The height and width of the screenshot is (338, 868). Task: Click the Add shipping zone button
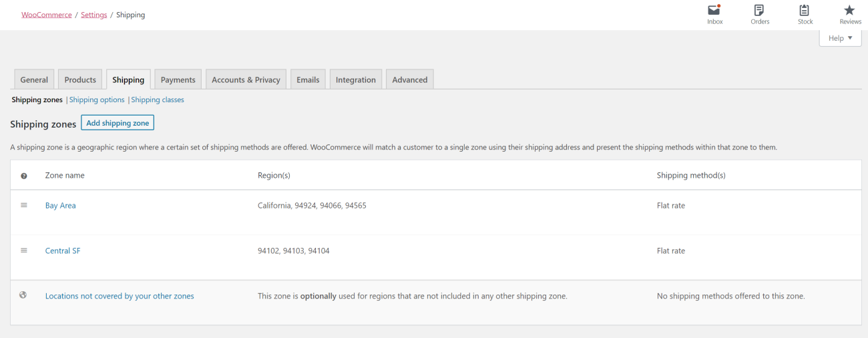[x=118, y=123]
